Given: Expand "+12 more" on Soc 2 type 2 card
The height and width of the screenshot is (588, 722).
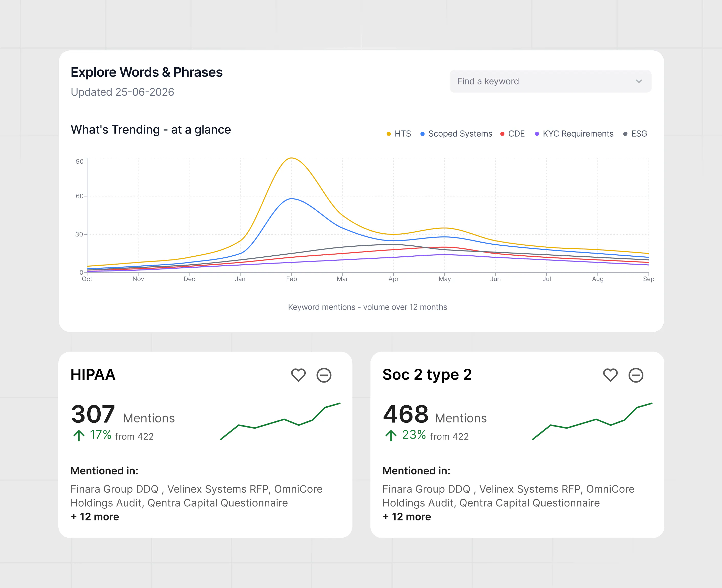Looking at the screenshot, I should [x=407, y=517].
